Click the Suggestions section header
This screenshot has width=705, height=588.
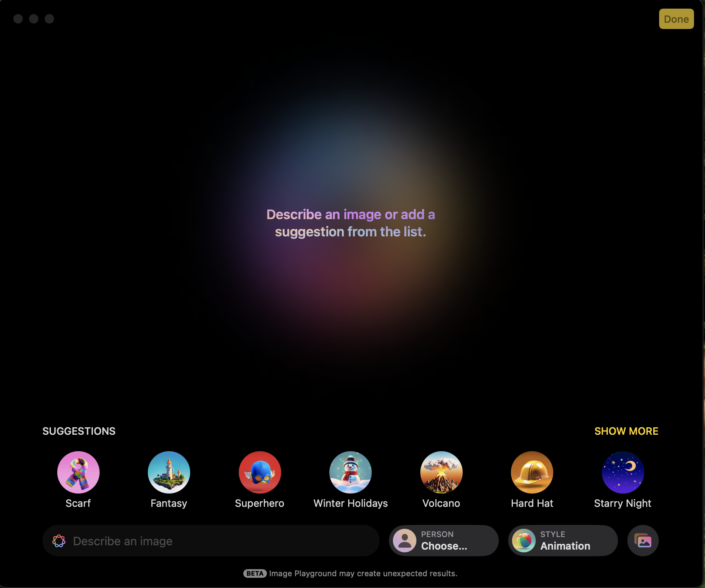tap(78, 431)
